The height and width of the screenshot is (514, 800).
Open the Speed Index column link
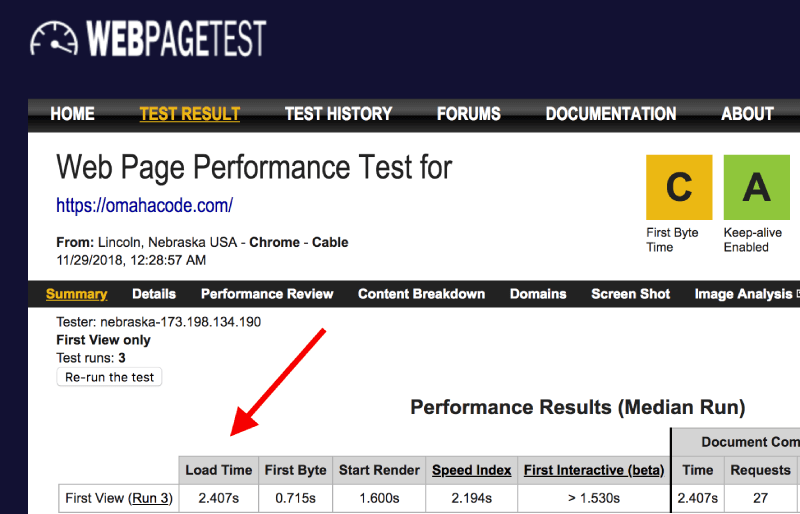coord(471,470)
